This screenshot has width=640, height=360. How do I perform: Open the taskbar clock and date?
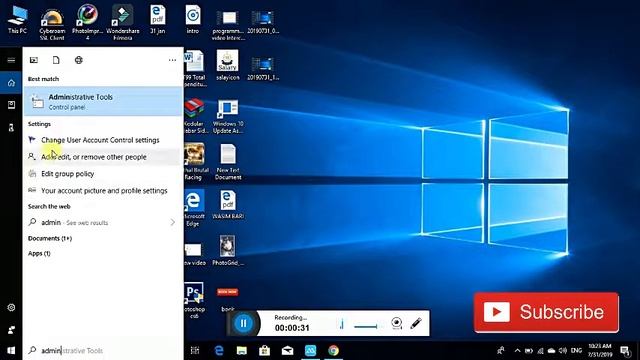600,350
